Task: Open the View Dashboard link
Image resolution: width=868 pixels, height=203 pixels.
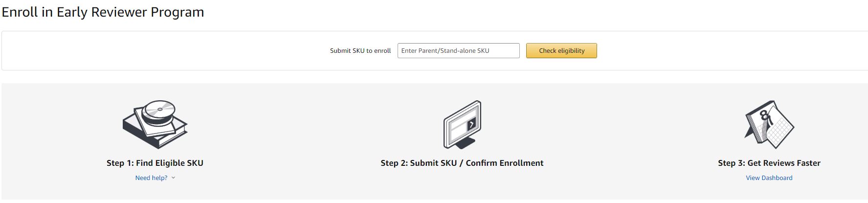Action: 769,178
